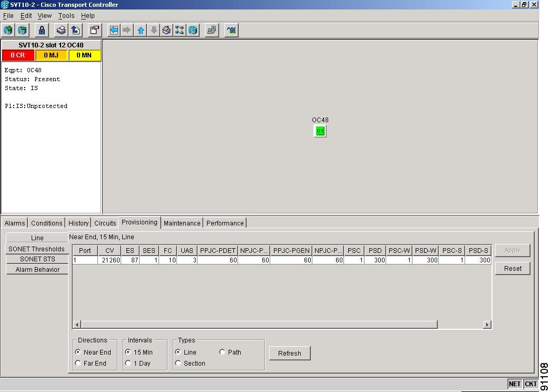Click the Reset button

pos(513,269)
